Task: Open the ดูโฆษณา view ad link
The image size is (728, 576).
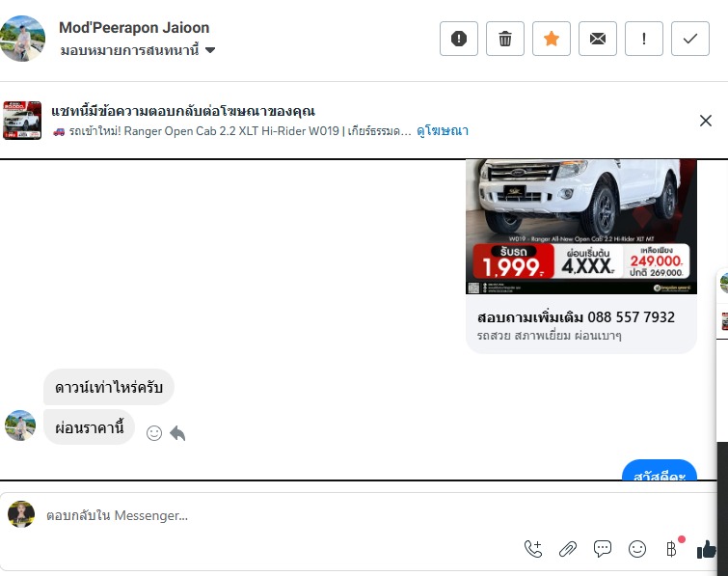Action: [443, 131]
